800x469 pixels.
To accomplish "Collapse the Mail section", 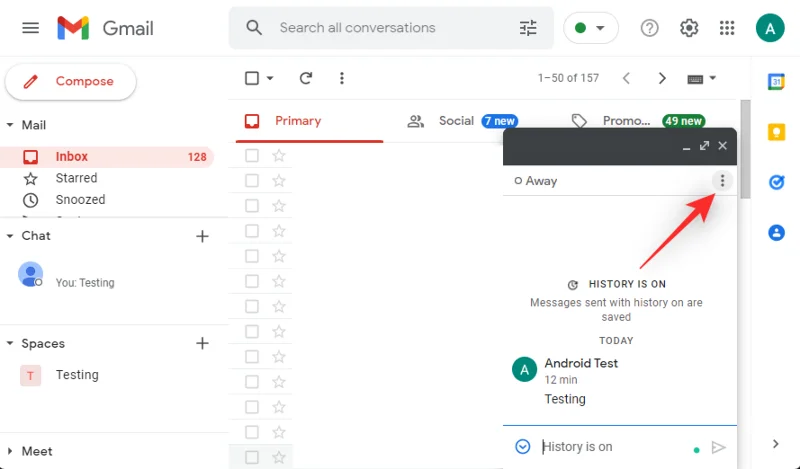I will point(10,125).
